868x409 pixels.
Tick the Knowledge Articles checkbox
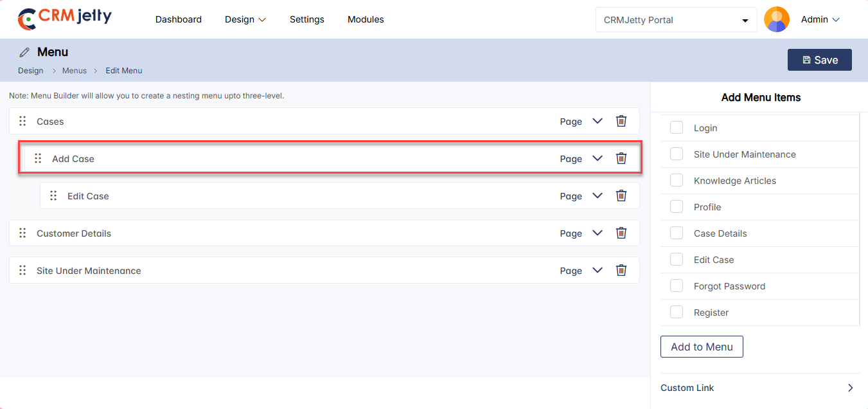[x=677, y=180]
